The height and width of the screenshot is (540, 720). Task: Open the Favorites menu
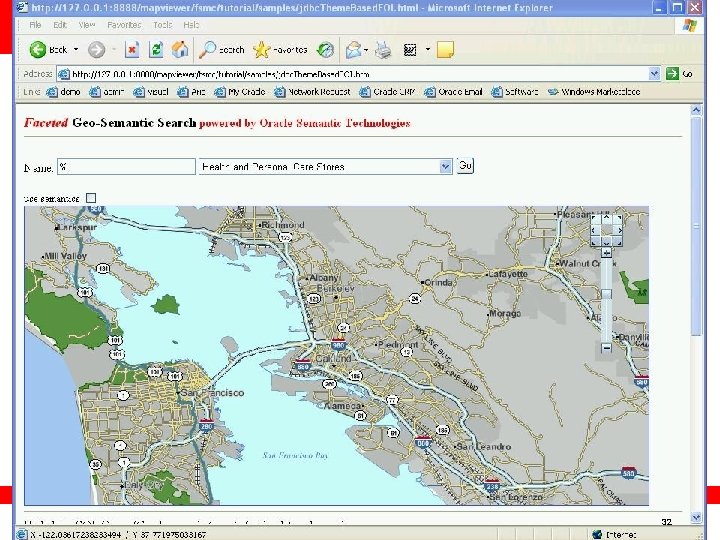click(x=124, y=25)
